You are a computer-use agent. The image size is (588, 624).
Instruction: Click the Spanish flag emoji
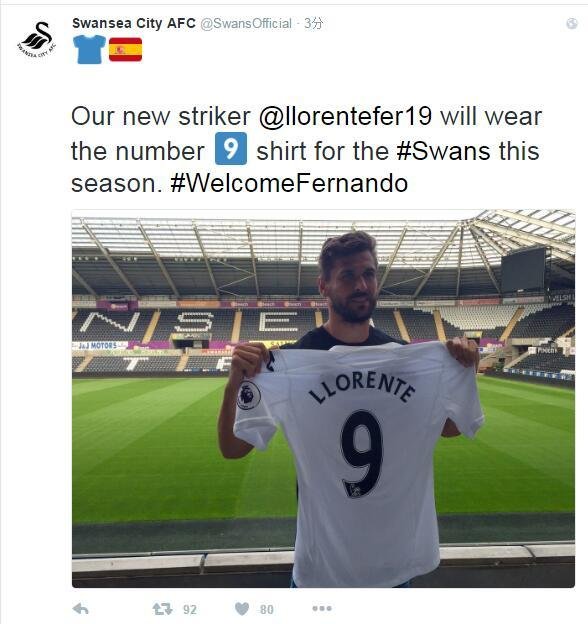tap(125, 49)
